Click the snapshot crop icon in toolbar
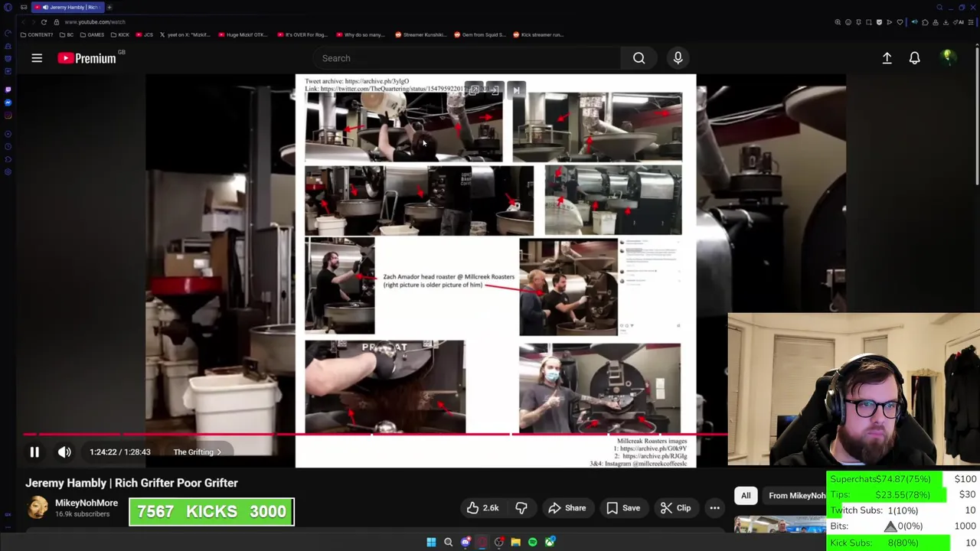 coord(869,22)
